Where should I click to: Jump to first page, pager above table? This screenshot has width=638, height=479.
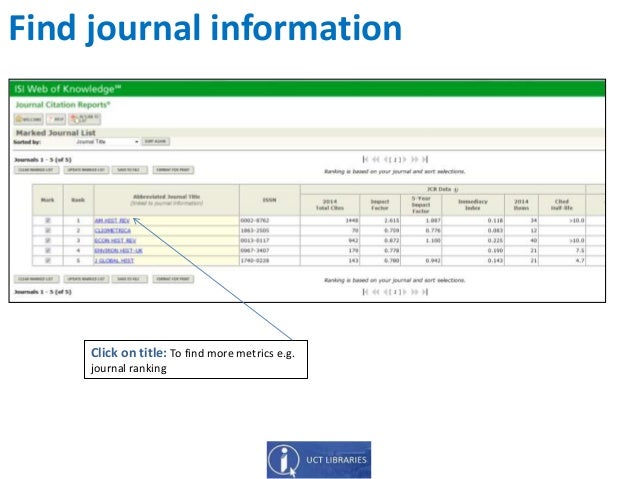[x=365, y=159]
